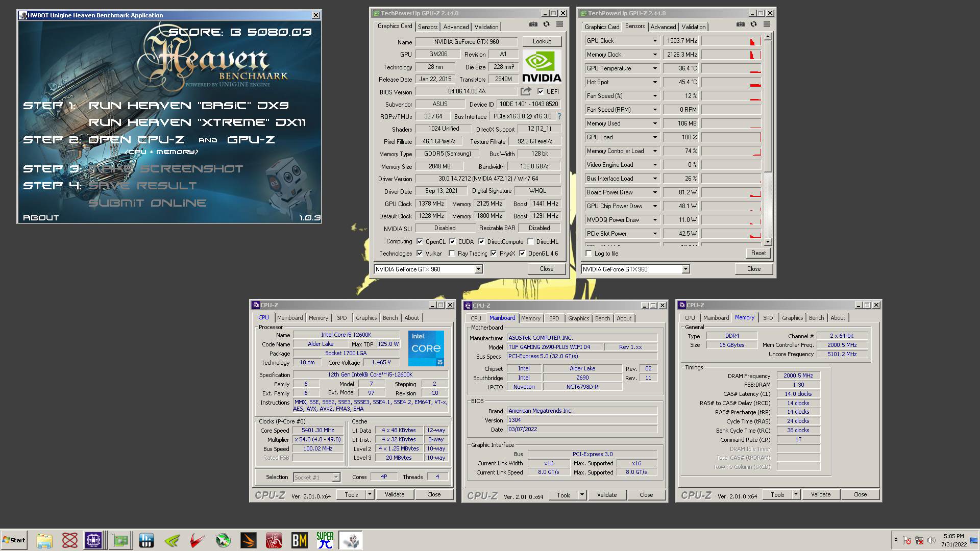This screenshot has width=980, height=551.
Task: Refresh GPU info in GPU-Z Graphics Card window
Action: 546,24
